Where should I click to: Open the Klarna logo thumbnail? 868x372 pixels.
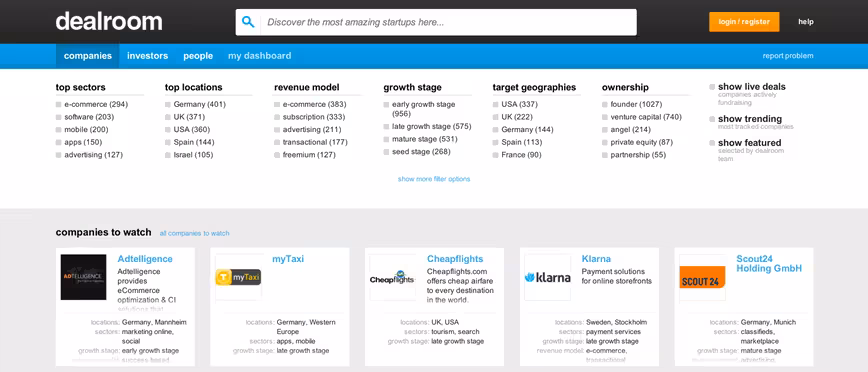(x=547, y=277)
